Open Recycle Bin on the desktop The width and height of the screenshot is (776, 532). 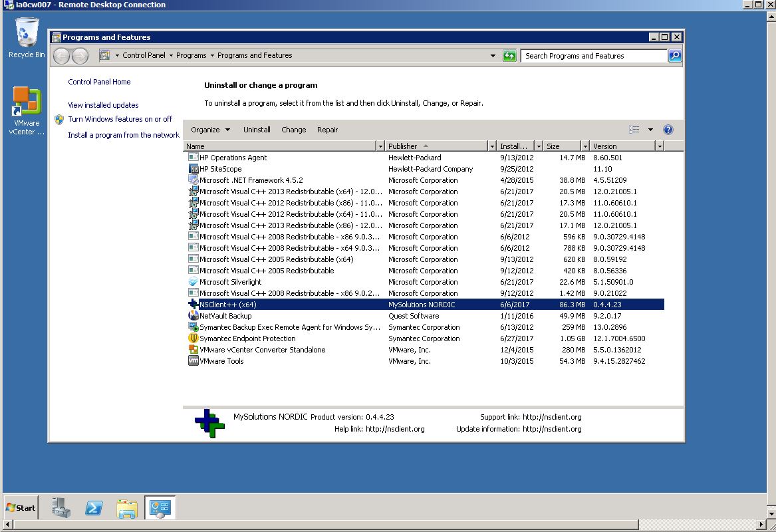click(27, 38)
